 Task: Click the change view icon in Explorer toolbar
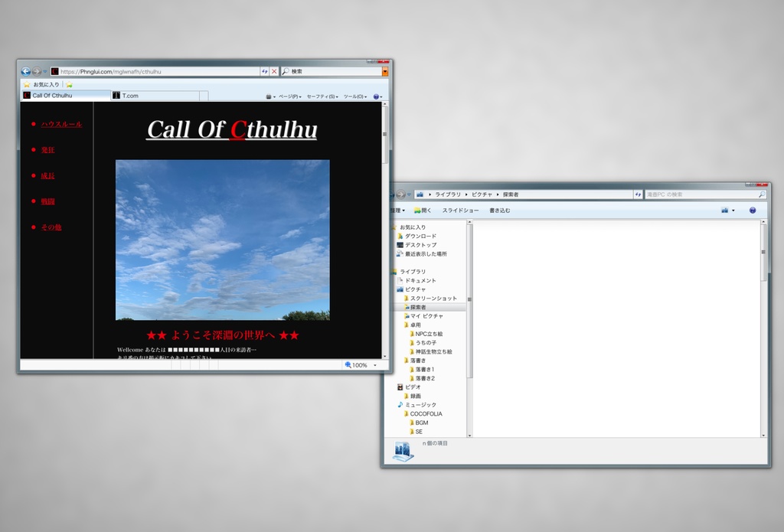(x=724, y=211)
